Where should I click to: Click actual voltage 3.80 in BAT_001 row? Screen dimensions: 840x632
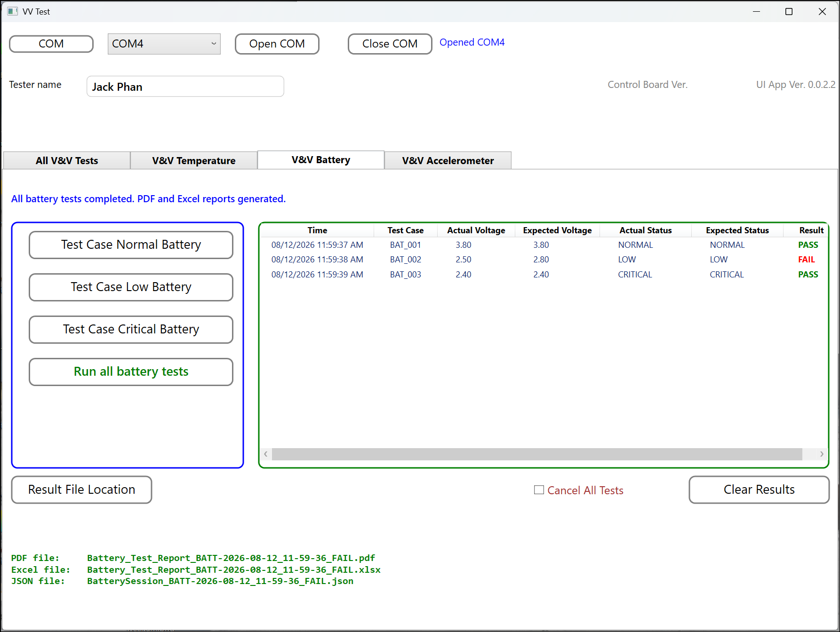(464, 245)
